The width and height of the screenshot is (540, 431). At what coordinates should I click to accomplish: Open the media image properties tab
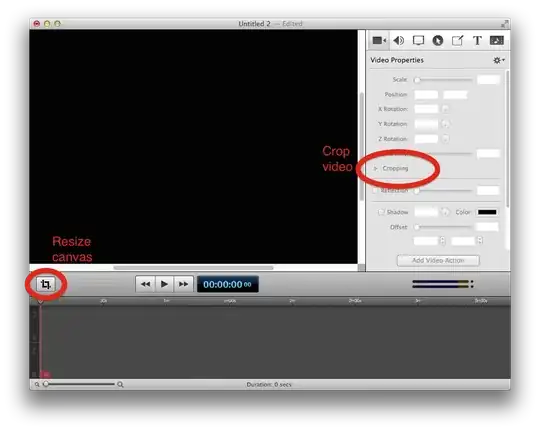tap(497, 41)
